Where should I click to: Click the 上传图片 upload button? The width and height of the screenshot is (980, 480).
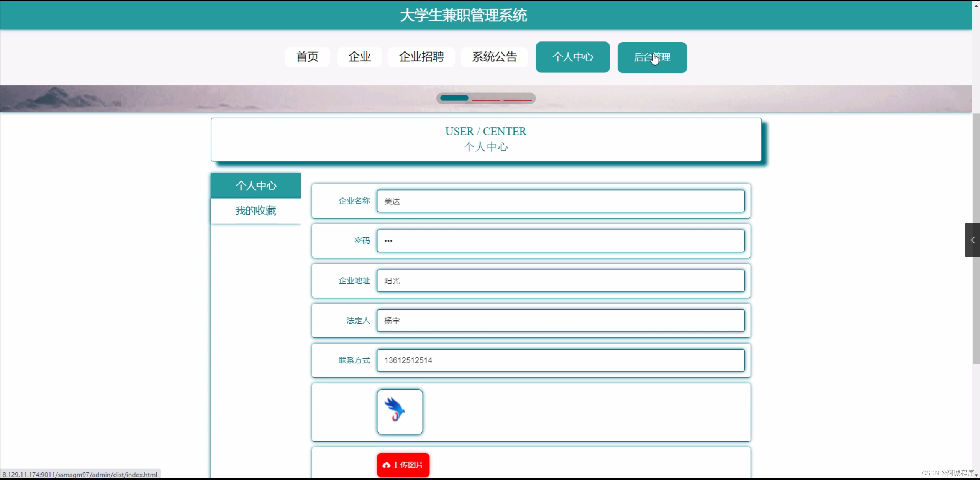coord(403,465)
